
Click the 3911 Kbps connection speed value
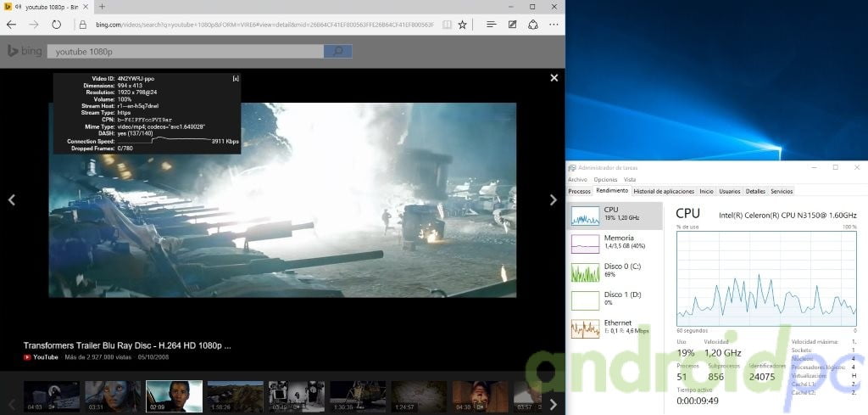point(225,141)
